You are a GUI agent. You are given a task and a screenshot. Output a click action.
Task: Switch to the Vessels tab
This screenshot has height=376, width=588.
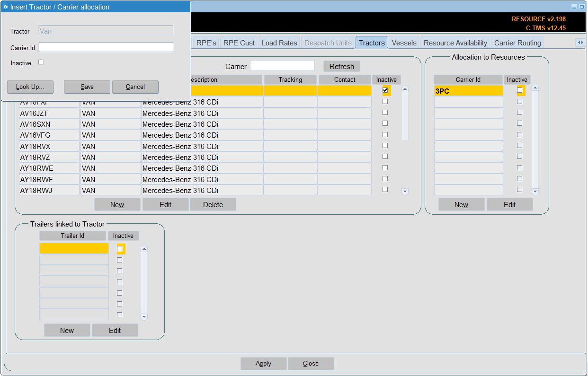pyautogui.click(x=404, y=43)
